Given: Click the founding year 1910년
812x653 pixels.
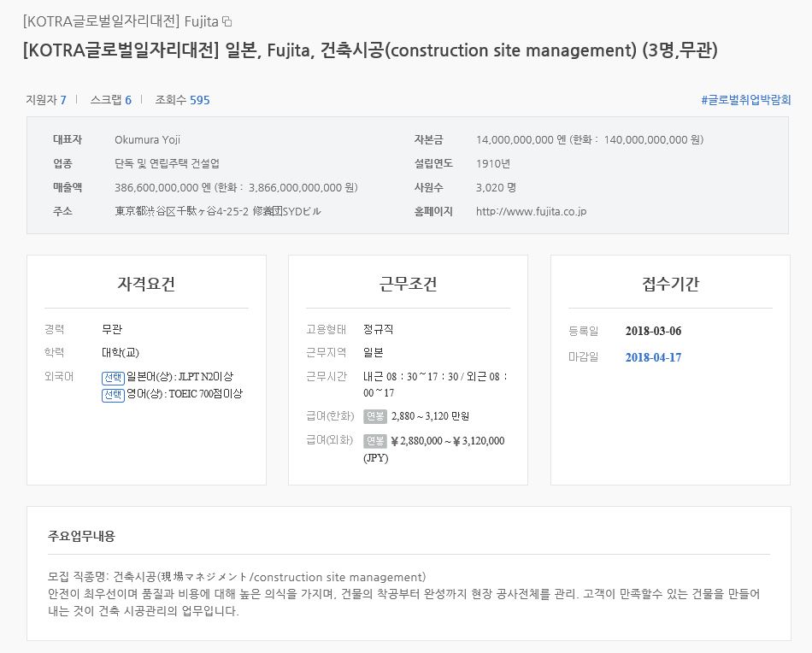Looking at the screenshot, I should coord(493,163).
